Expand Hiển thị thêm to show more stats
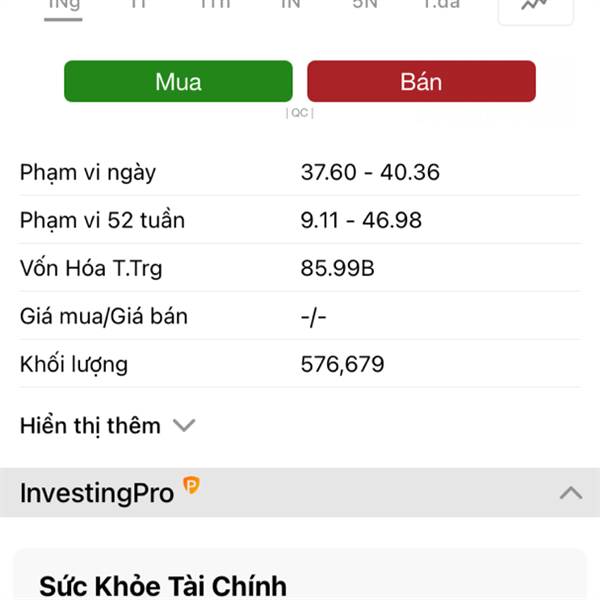The height and width of the screenshot is (600, 600). click(x=108, y=426)
